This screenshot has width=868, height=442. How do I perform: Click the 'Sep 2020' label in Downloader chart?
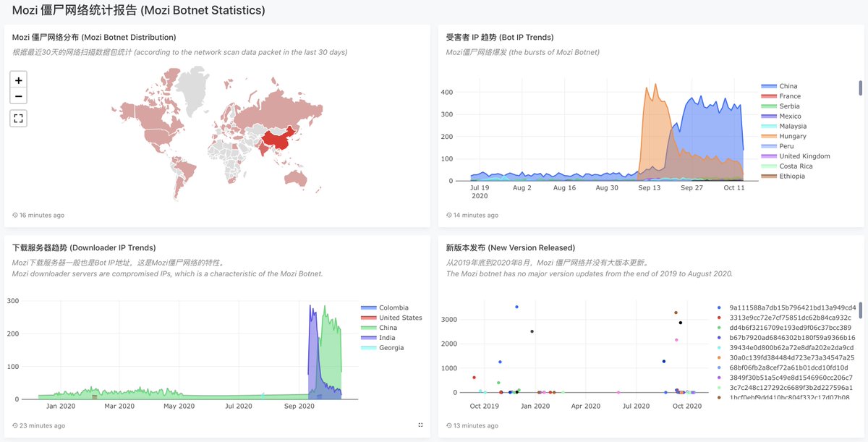(299, 406)
